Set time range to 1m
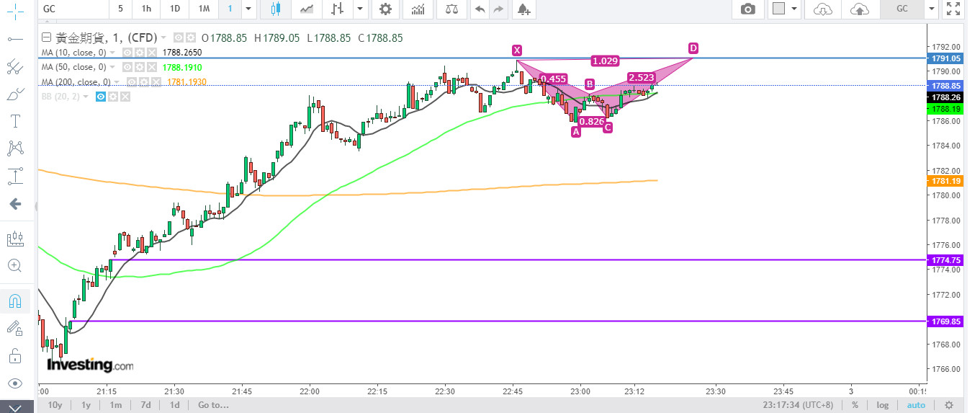 [x=115, y=405]
